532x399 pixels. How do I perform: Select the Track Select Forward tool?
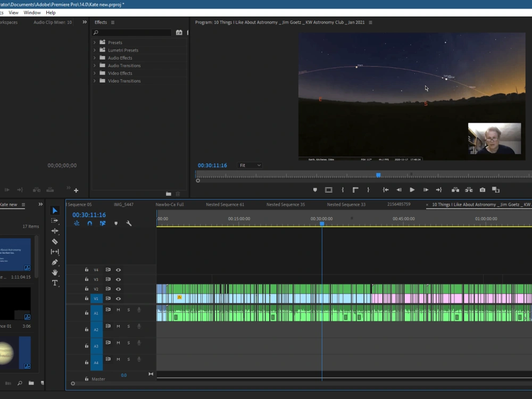(x=55, y=221)
